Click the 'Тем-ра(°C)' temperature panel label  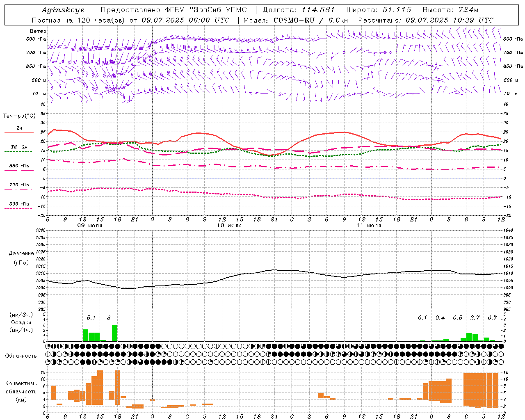point(20,116)
